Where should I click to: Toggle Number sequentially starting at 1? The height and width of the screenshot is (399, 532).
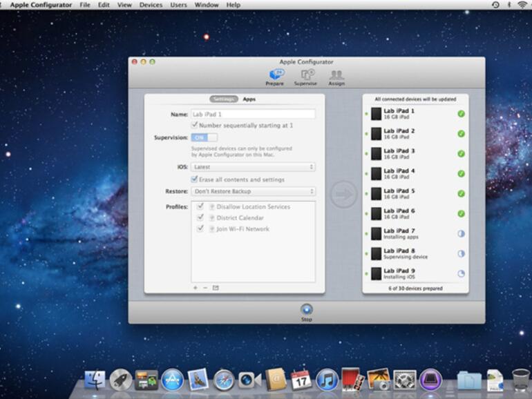tap(195, 126)
